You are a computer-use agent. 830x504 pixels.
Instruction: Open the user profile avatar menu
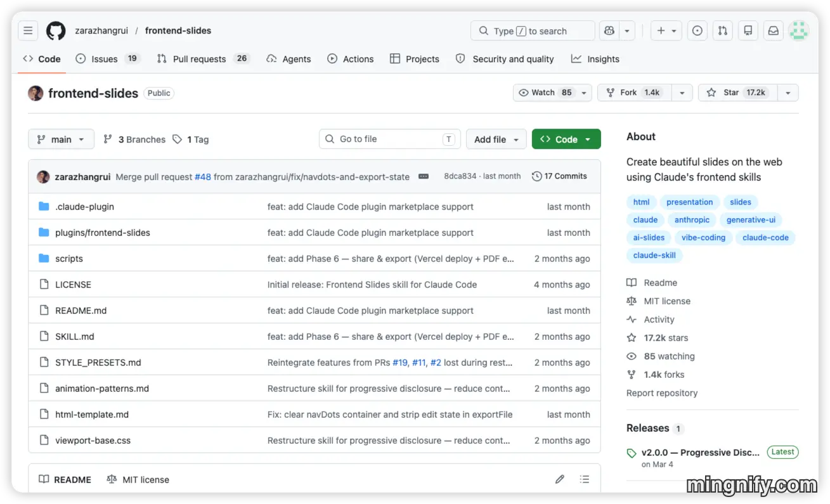[798, 30]
